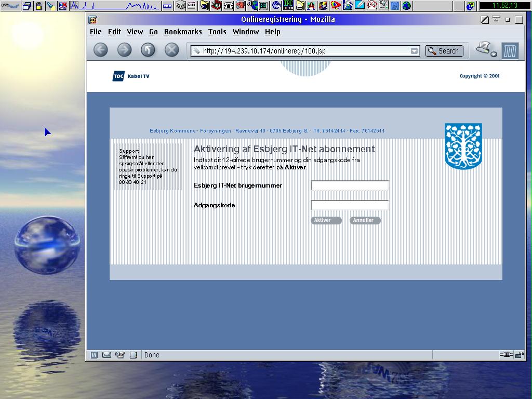Click the browser Back arrow button

pyautogui.click(x=101, y=50)
